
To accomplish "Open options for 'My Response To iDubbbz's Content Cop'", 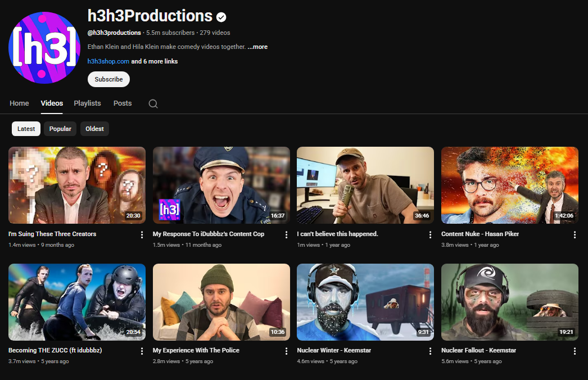I will [x=286, y=234].
